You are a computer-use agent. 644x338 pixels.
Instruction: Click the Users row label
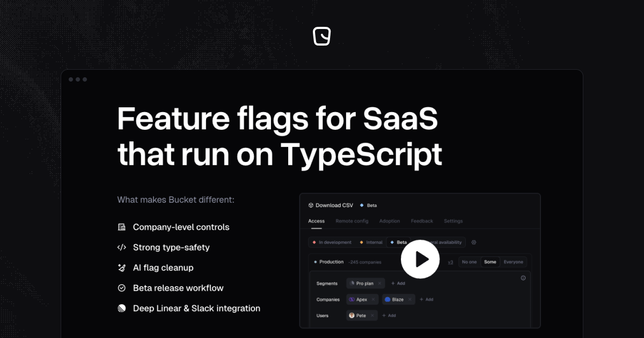click(x=323, y=315)
